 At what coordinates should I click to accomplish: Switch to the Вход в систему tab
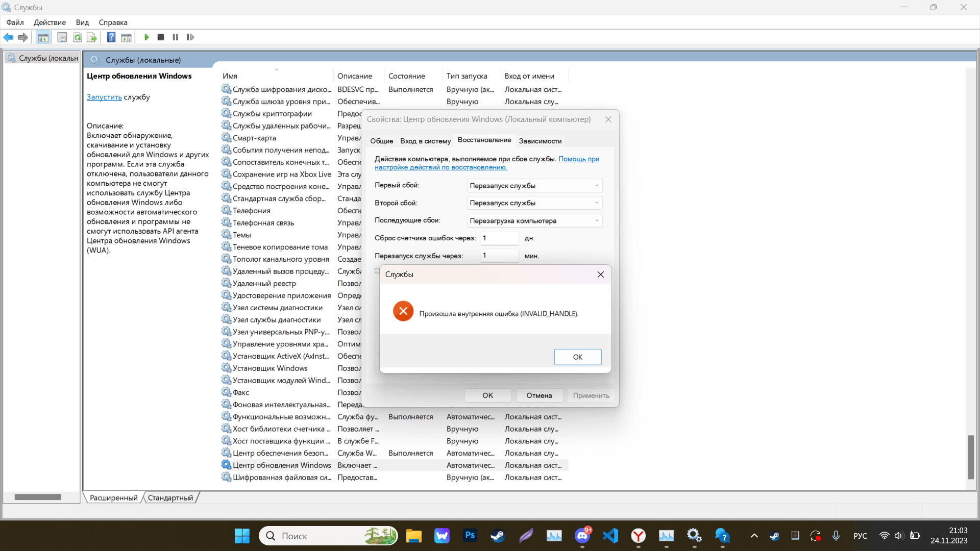point(425,141)
